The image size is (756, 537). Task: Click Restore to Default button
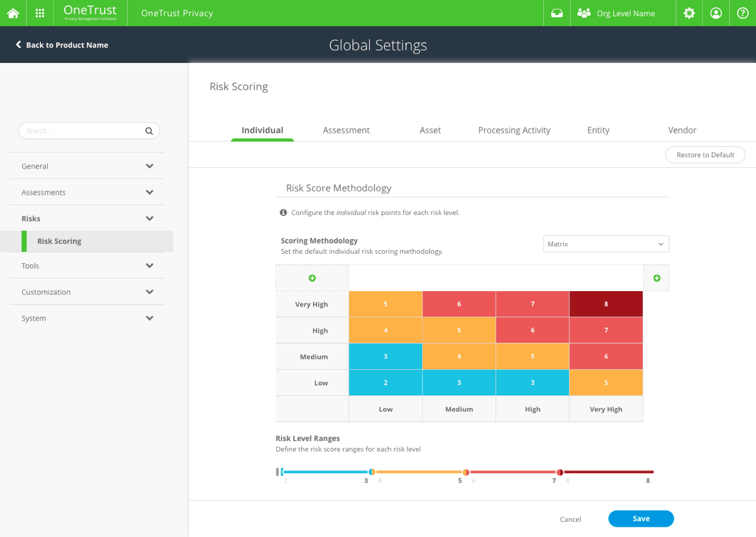click(705, 155)
